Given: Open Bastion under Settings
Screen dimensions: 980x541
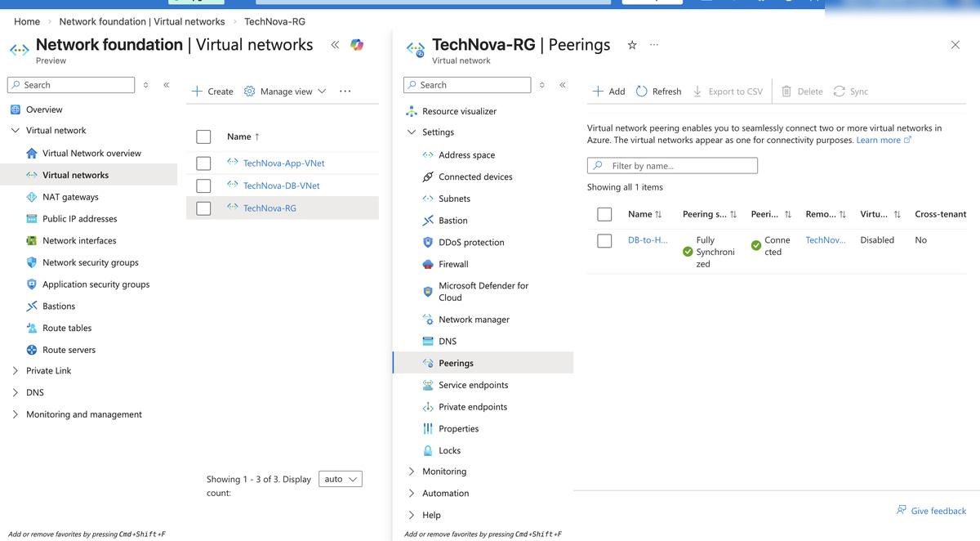Looking at the screenshot, I should point(453,221).
